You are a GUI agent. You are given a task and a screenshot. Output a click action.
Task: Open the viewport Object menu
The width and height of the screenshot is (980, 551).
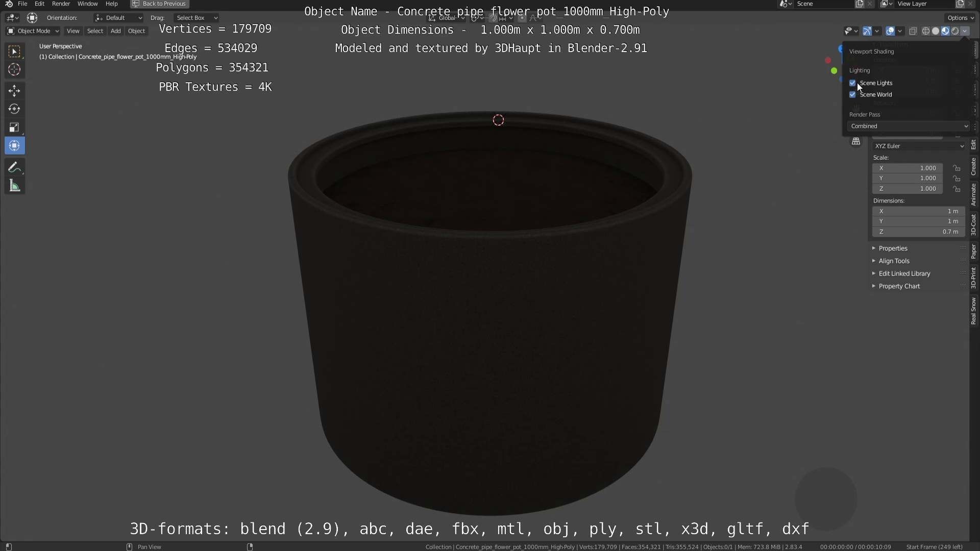click(136, 31)
